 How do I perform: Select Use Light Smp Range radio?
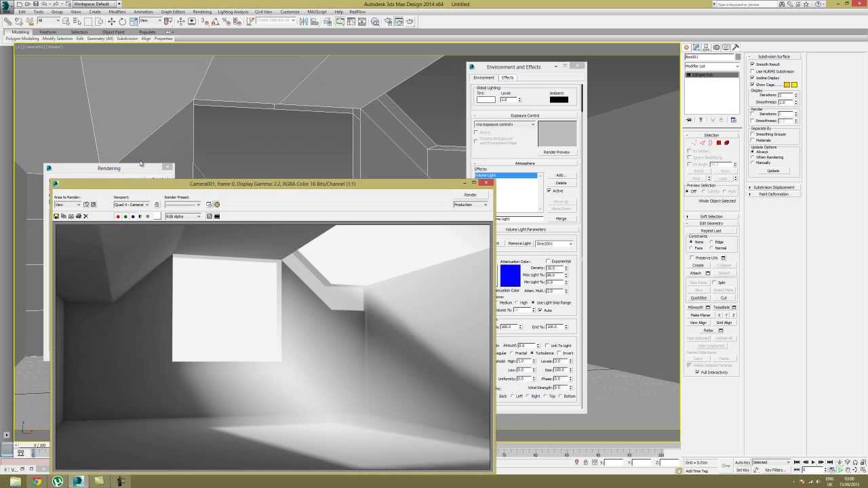[x=533, y=302]
